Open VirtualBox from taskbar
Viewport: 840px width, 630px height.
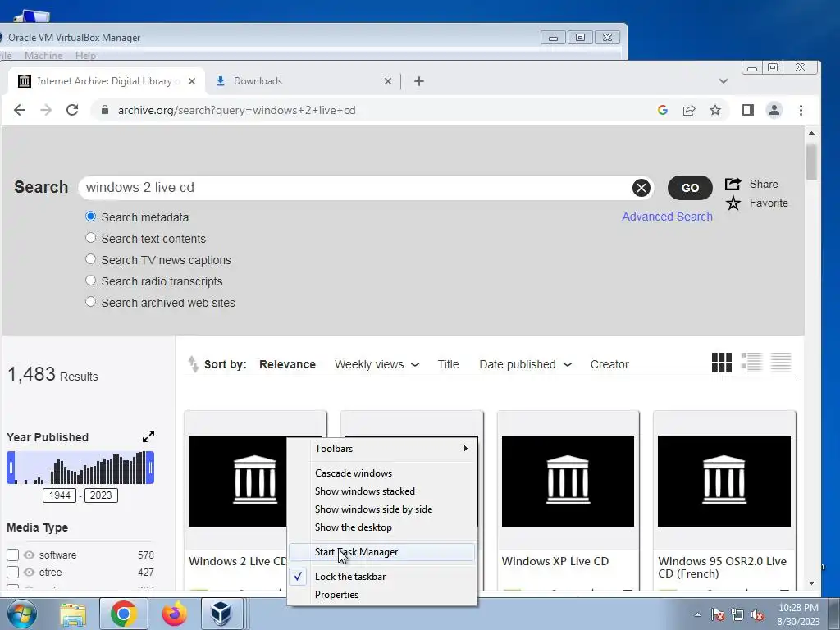tap(221, 614)
